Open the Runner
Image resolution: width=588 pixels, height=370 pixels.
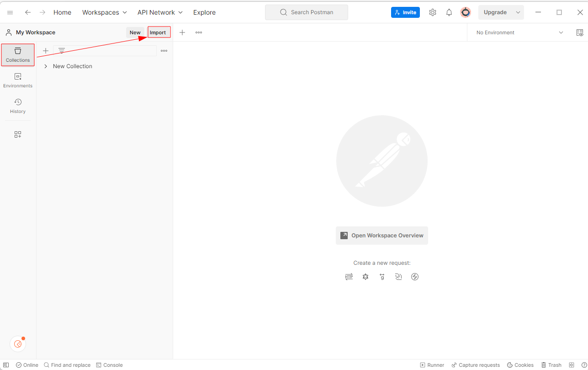point(432,365)
